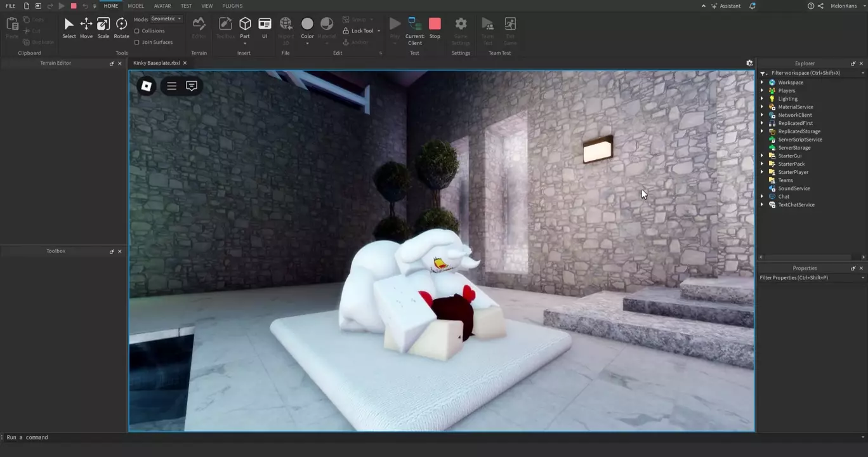Toggle the Join Surfaces checkbox
This screenshot has width=868, height=457.
[137, 43]
